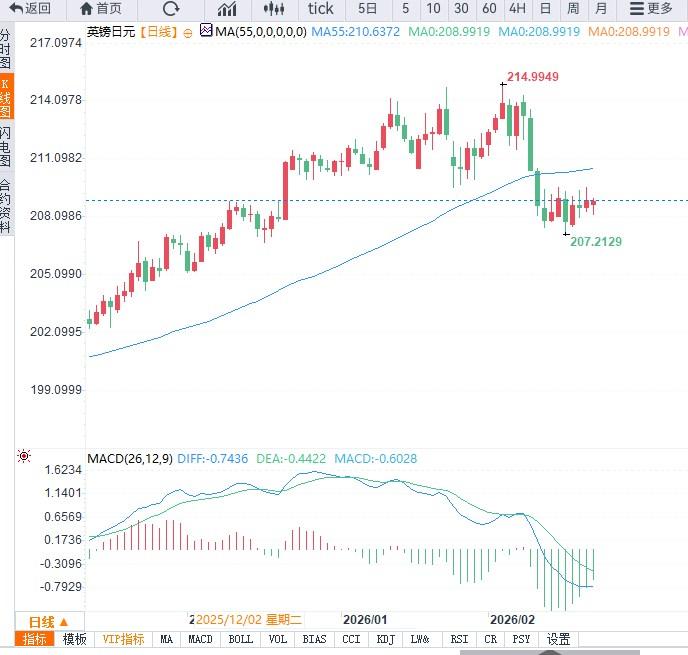Click the refresh icon in top toolbar
This screenshot has width=688, height=655.
click(x=171, y=9)
